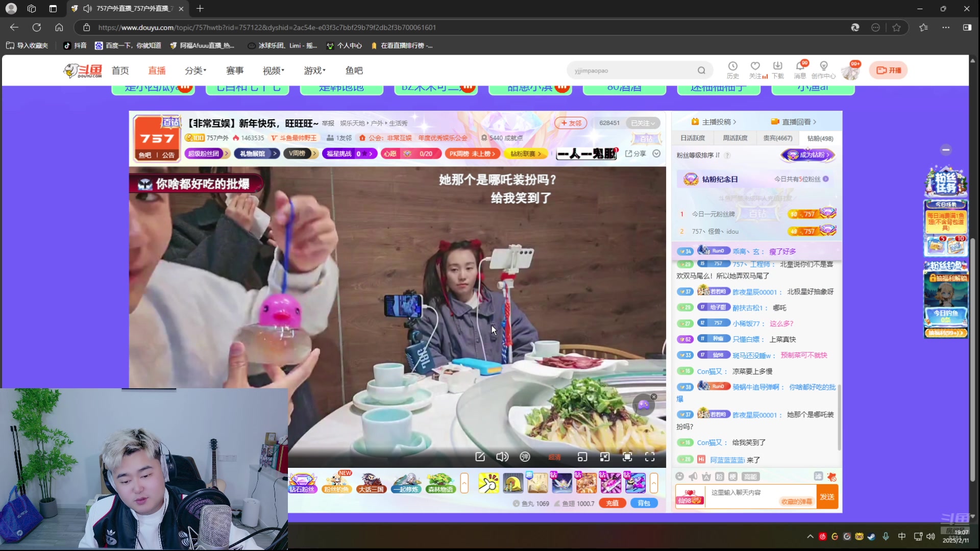Open the 视频 dropdown in the navigation
Viewport: 980px width, 551px height.
273,70
